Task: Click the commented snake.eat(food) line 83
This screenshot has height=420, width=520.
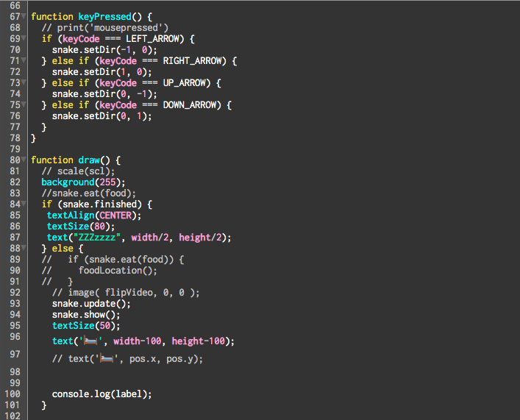Action: pos(88,193)
